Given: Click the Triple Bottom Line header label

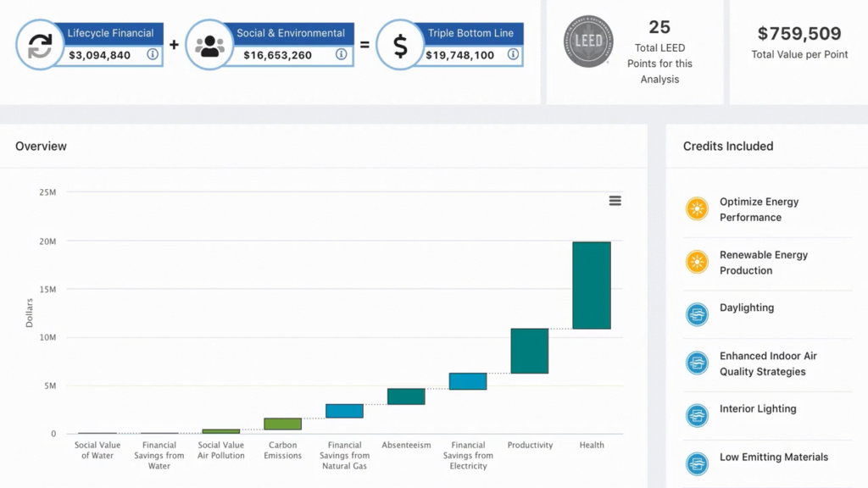Looking at the screenshot, I should coord(470,33).
